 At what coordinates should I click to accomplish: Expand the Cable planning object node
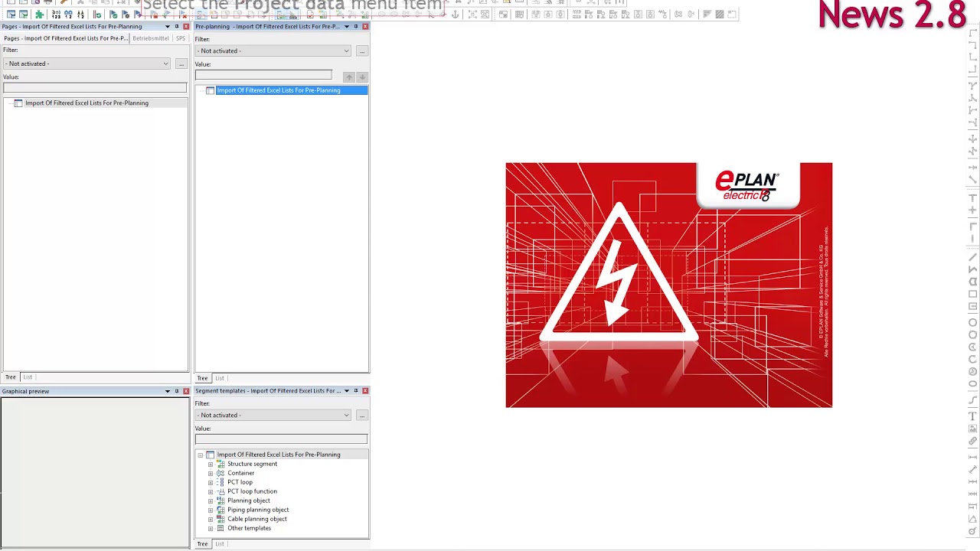click(x=211, y=519)
